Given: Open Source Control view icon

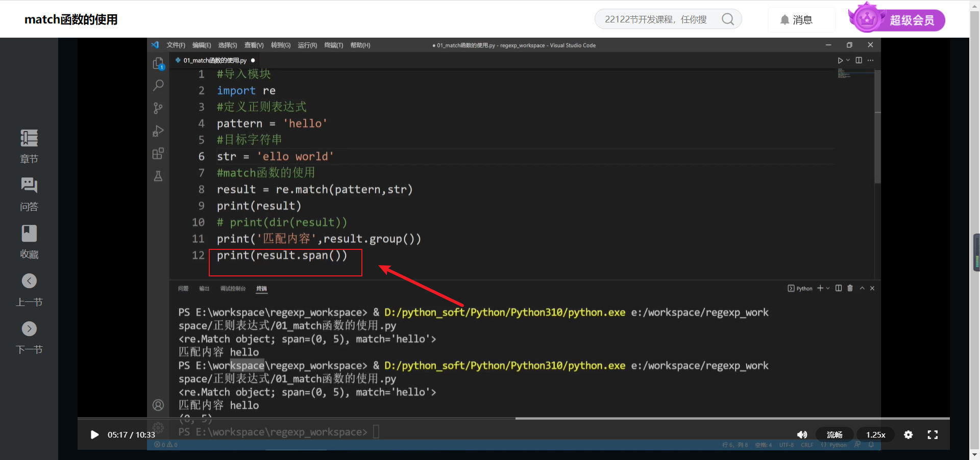Looking at the screenshot, I should [x=158, y=108].
